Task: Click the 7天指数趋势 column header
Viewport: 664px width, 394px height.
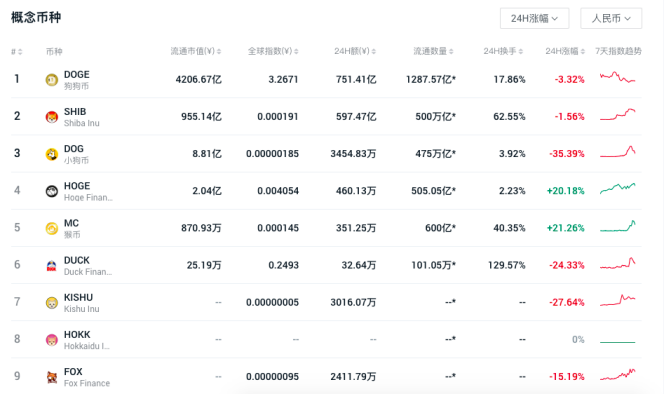Action: click(618, 51)
